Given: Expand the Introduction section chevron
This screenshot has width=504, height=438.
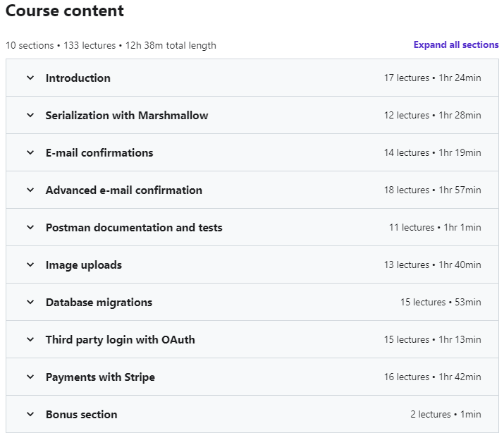Looking at the screenshot, I should click(x=30, y=78).
